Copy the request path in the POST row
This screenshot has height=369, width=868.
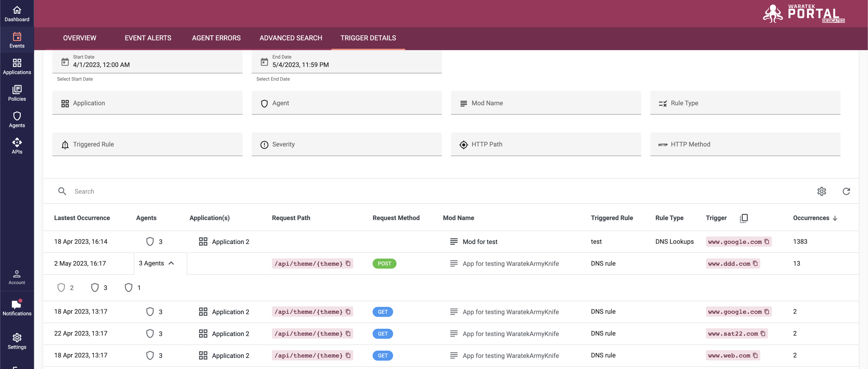[348, 263]
